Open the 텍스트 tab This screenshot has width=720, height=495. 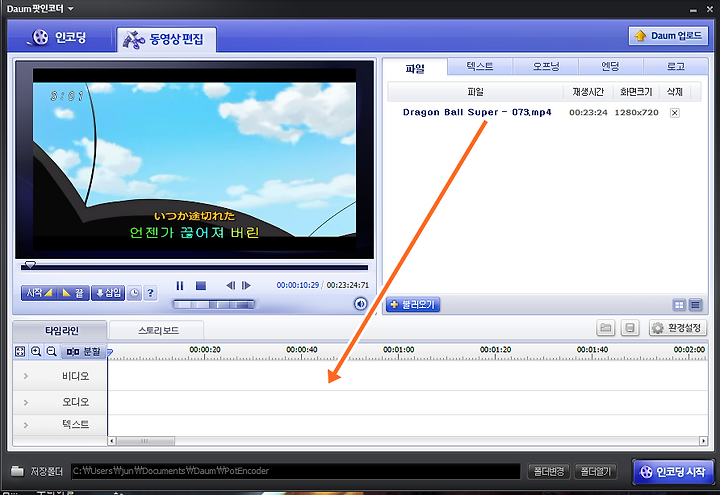(x=480, y=67)
